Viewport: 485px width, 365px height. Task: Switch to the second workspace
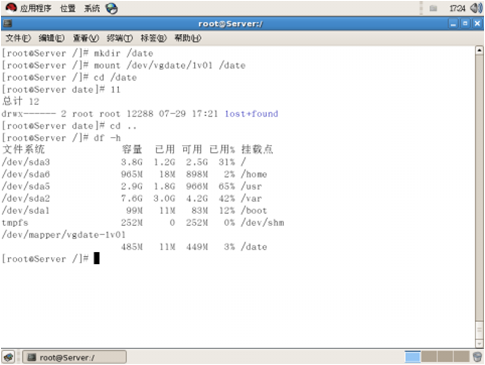tap(429, 357)
